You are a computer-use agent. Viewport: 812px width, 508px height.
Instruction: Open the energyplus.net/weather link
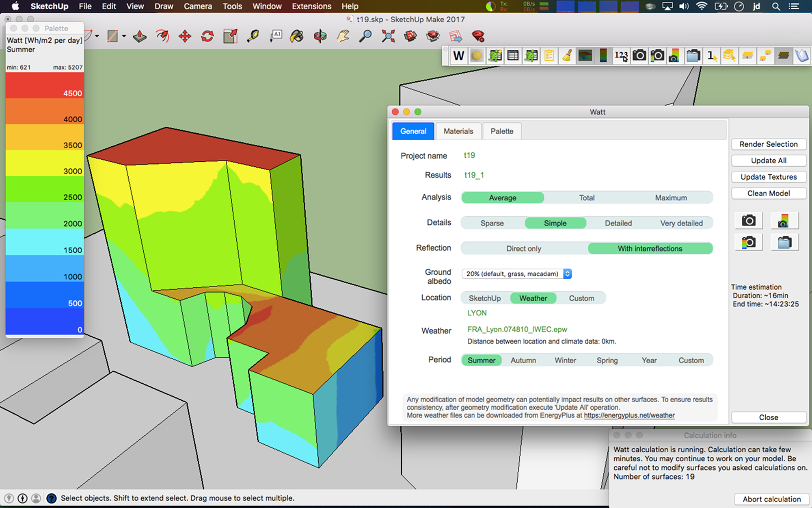pyautogui.click(x=629, y=415)
